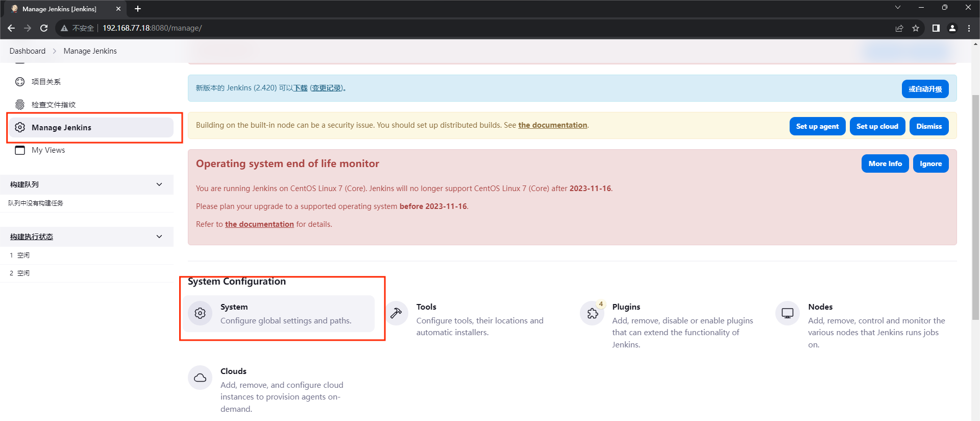This screenshot has height=421, width=980.
Task: Click the 检查文件指纹 fingerprint icon
Action: tap(20, 105)
